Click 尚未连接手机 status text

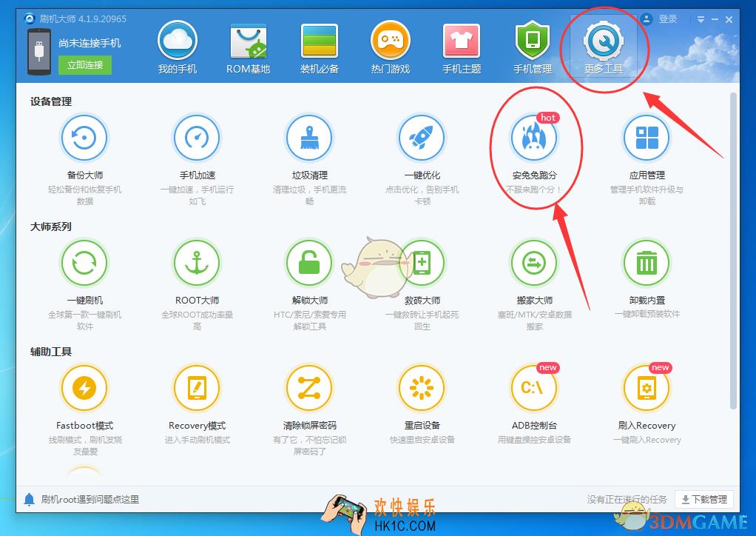(x=90, y=43)
